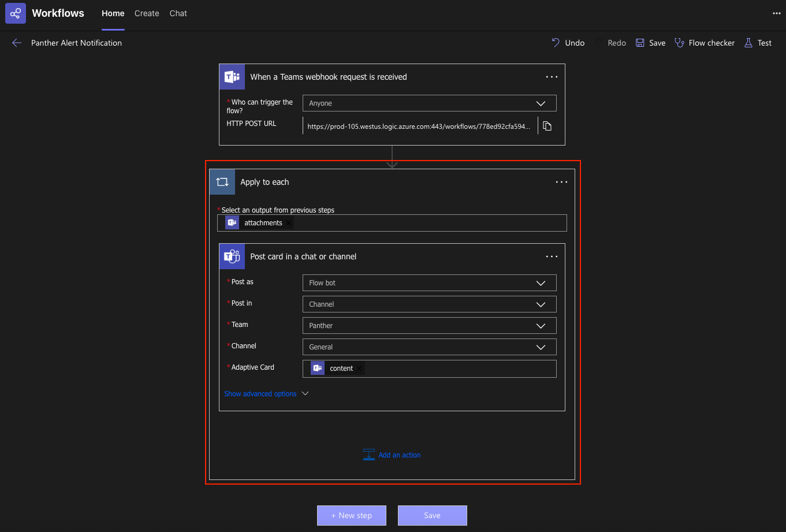Open Post card action's three-dot menu

click(x=552, y=256)
